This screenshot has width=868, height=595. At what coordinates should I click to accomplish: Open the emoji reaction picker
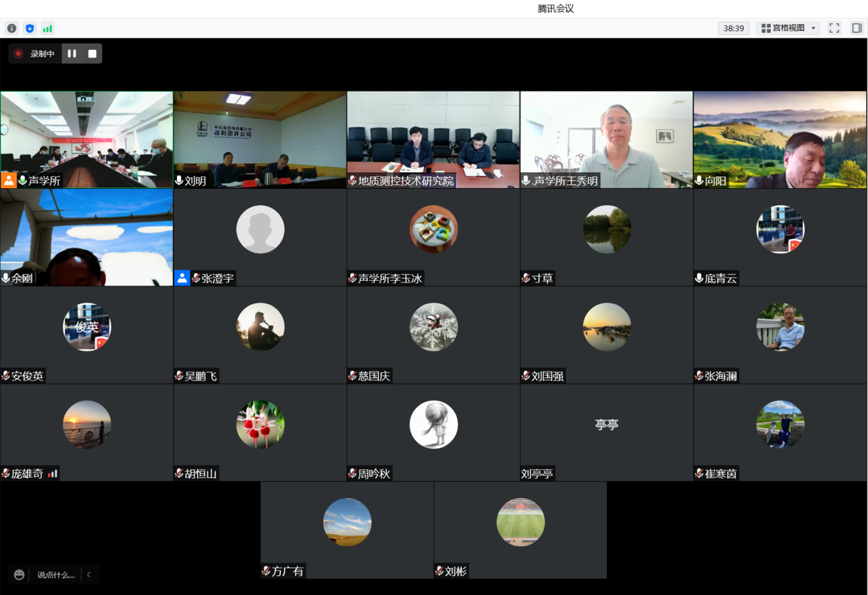point(19,574)
